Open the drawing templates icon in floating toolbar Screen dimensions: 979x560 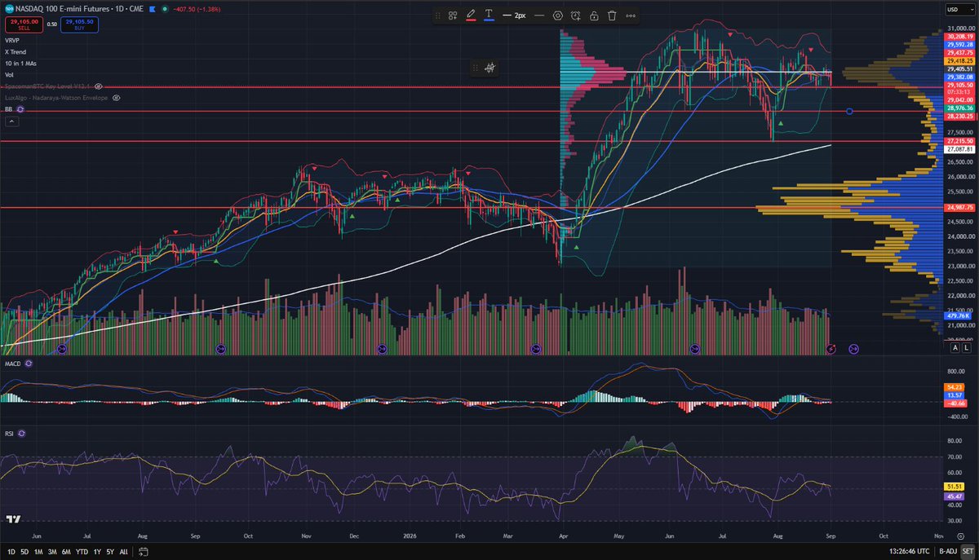pyautogui.click(x=453, y=15)
